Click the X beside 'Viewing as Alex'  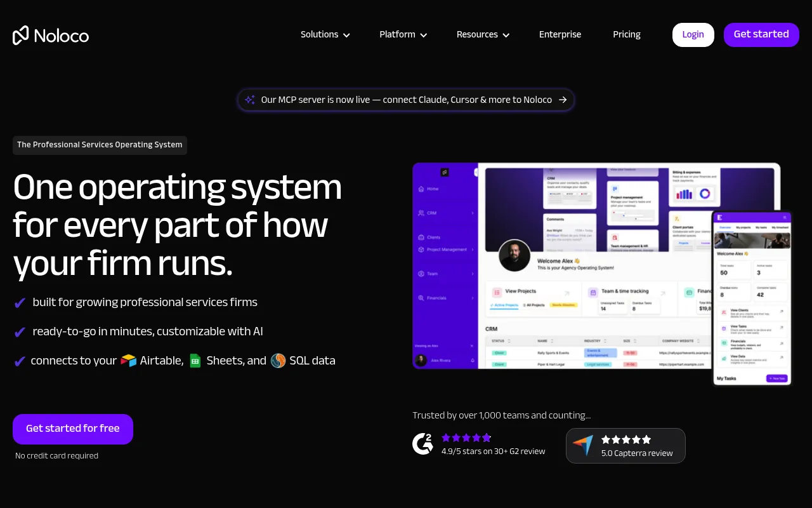(472, 346)
